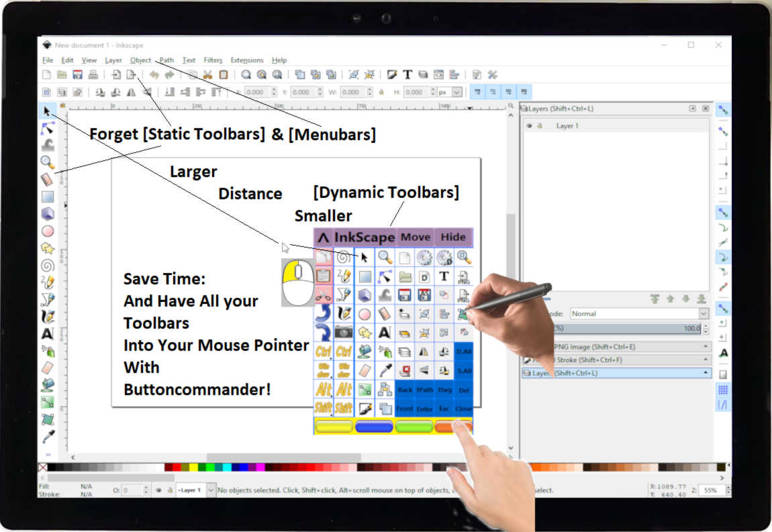This screenshot has height=532, width=772.
Task: Click the open folder icon in Buttoncommander palette
Action: click(x=405, y=276)
